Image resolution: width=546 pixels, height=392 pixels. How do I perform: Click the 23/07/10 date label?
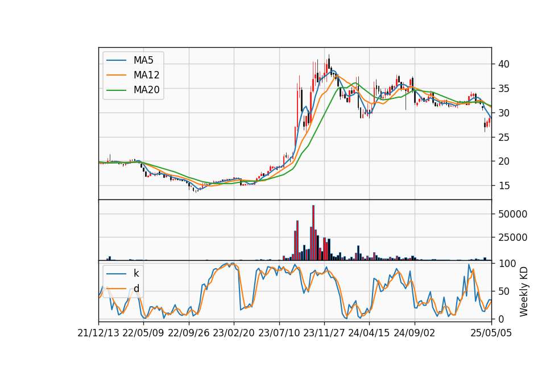[279, 333]
